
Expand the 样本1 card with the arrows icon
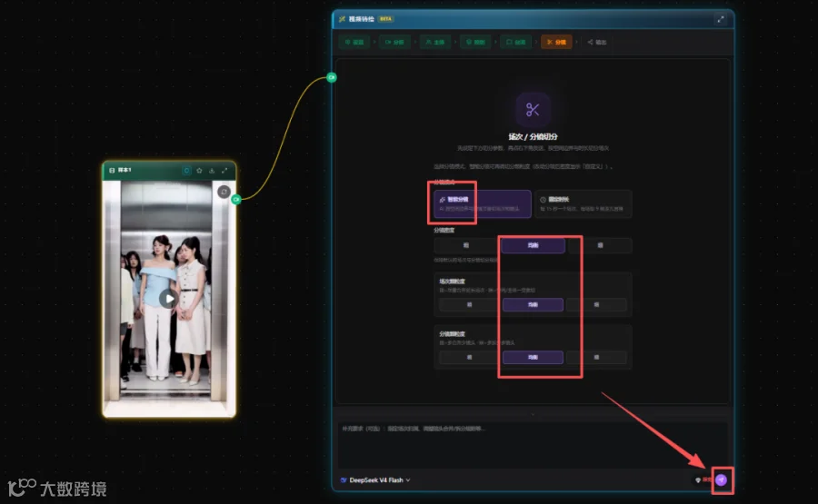click(224, 171)
